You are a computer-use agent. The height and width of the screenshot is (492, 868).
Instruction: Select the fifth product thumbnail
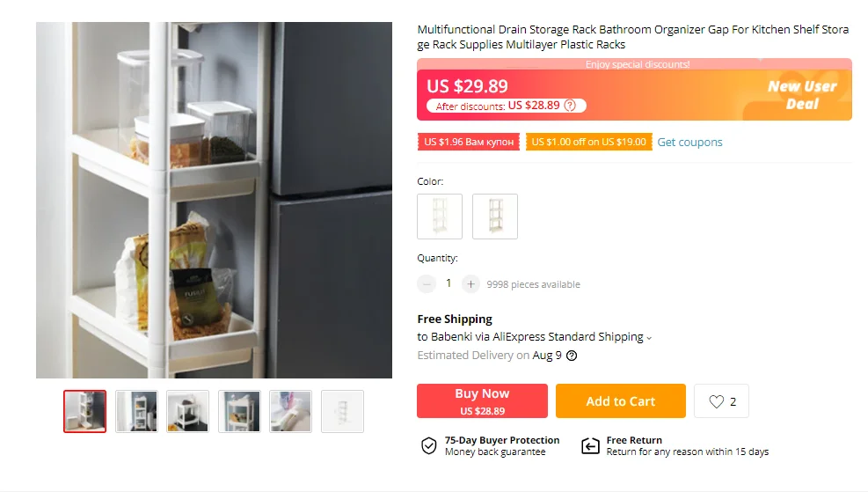(290, 412)
